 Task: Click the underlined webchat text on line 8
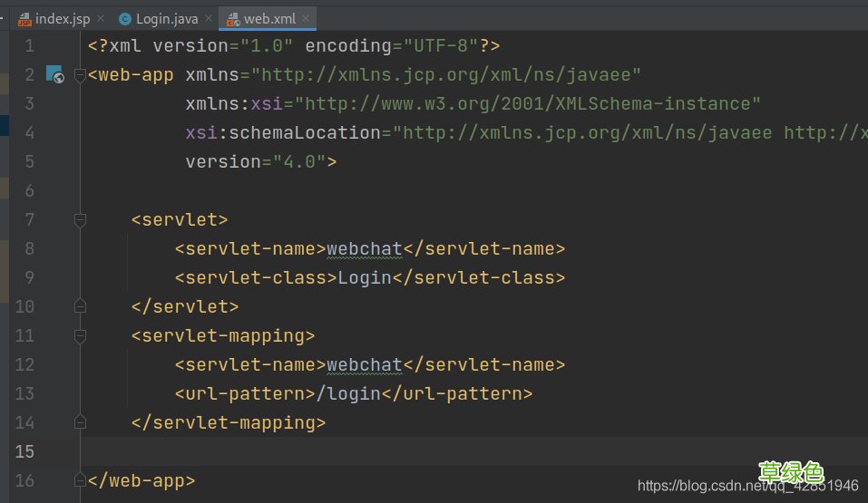[365, 249]
